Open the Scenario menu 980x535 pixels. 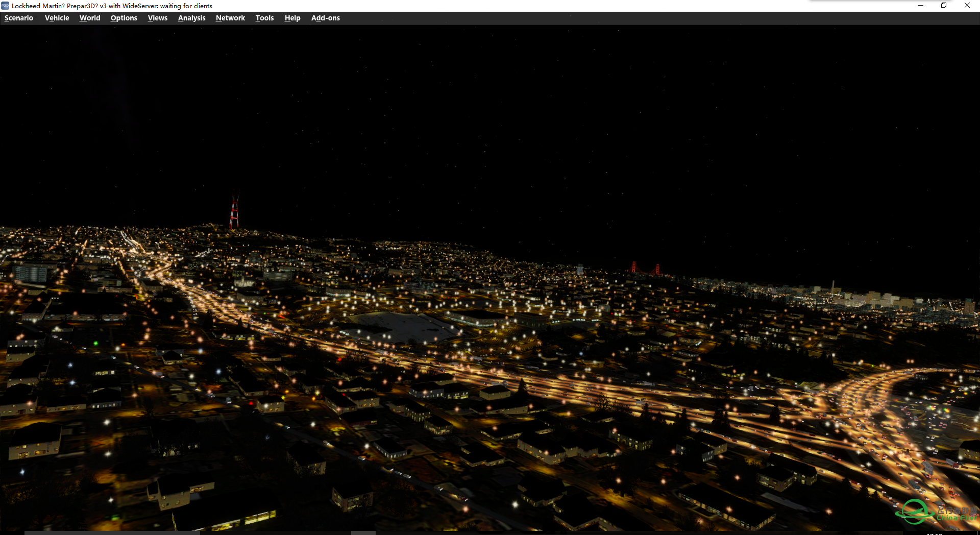coord(19,18)
